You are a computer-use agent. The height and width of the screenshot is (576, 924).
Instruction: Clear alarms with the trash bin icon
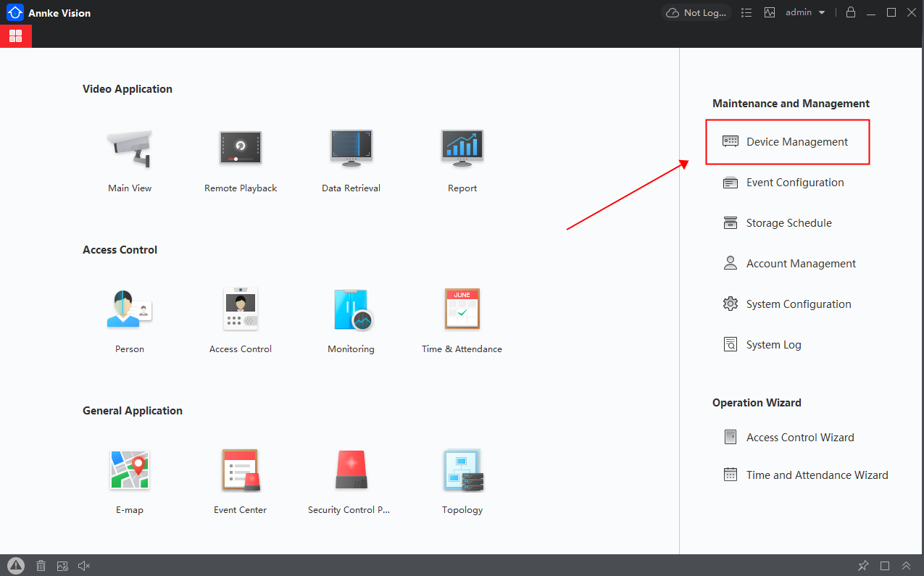[41, 566]
